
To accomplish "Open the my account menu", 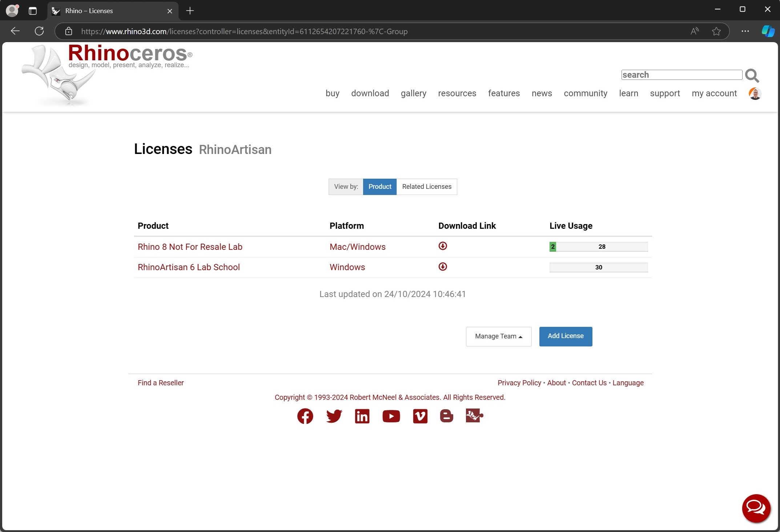I will click(714, 93).
